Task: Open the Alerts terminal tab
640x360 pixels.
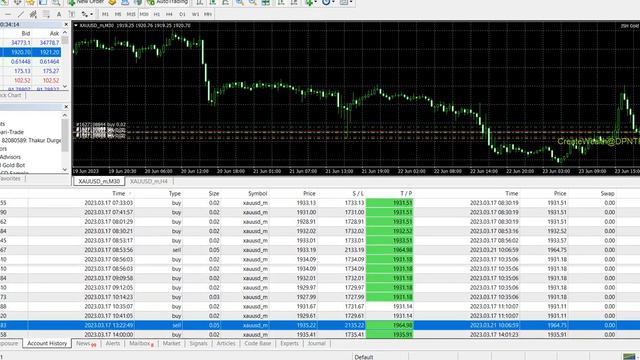Action: tap(113, 344)
